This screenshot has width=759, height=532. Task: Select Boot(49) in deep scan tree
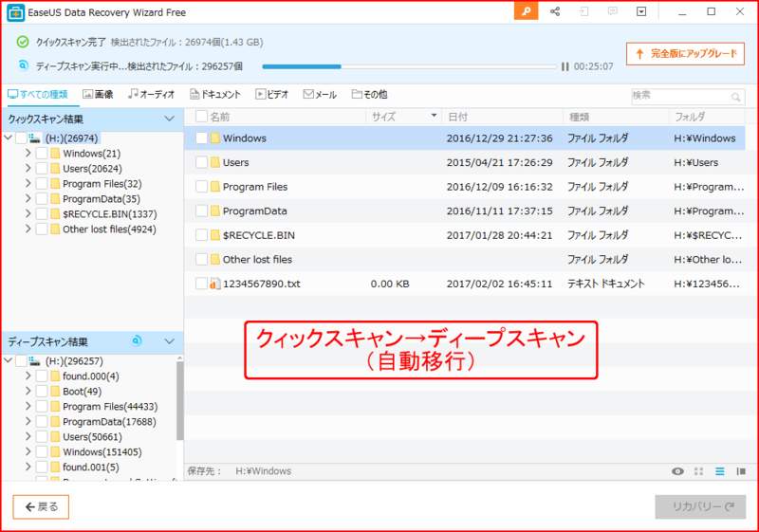(82, 392)
